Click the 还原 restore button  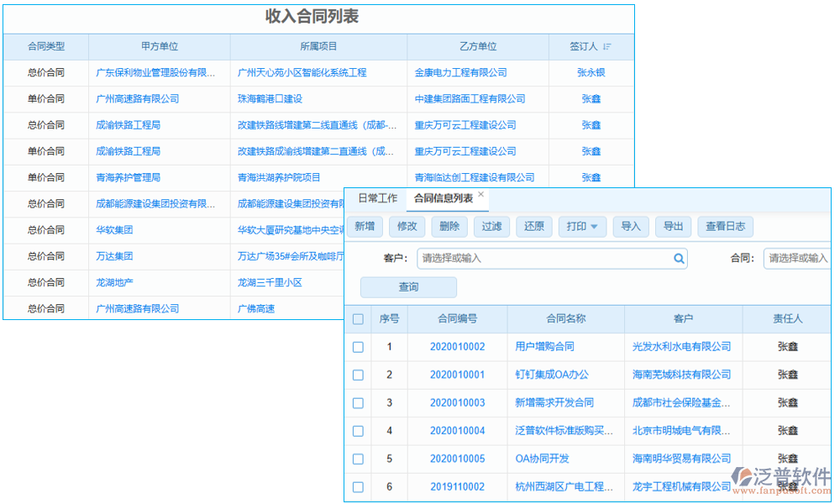pyautogui.click(x=533, y=226)
